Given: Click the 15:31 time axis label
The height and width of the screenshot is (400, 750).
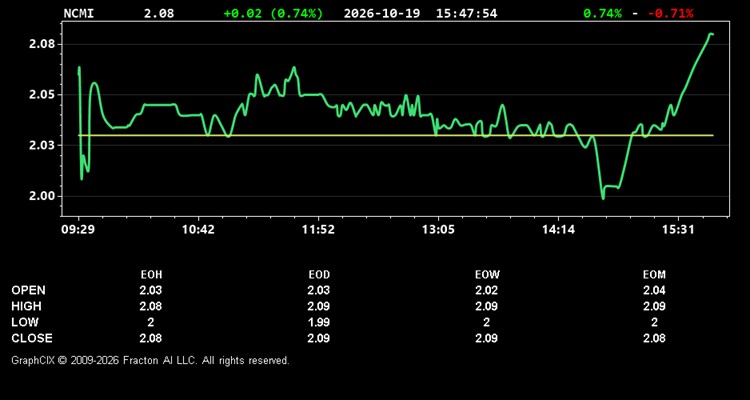Looking at the screenshot, I should click(x=678, y=230).
